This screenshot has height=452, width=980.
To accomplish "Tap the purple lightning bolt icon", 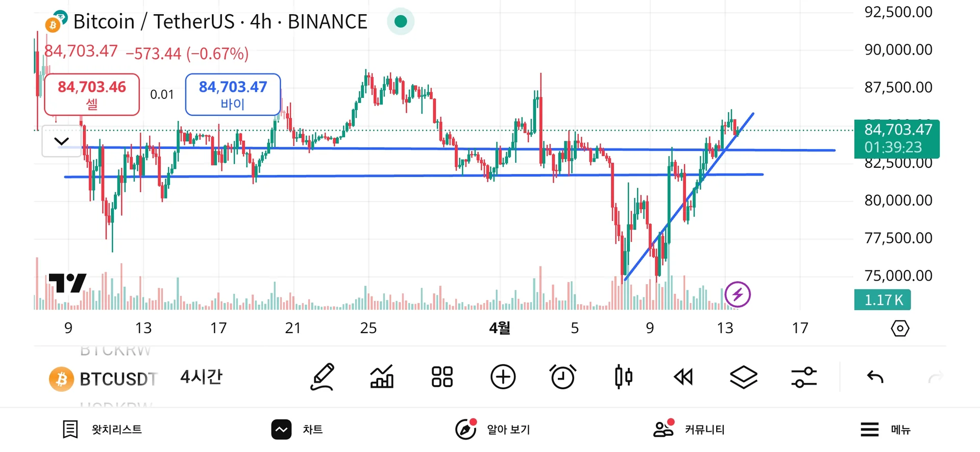I will point(738,294).
